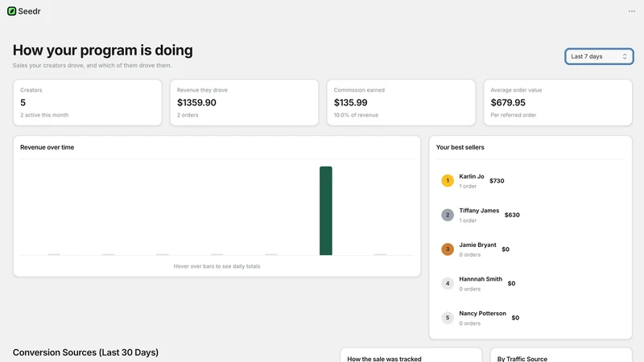Click the rank 5 badge
Image resolution: width=644 pixels, height=362 pixels.
click(448, 318)
